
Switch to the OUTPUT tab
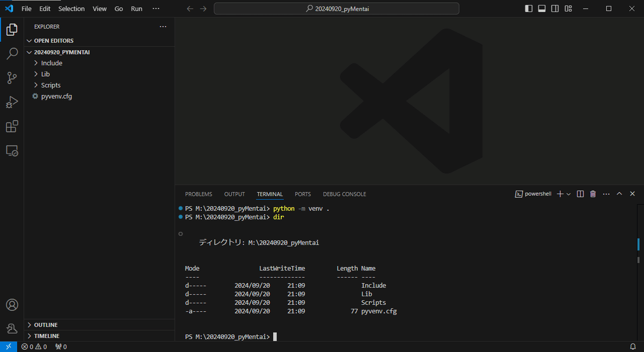coord(235,194)
